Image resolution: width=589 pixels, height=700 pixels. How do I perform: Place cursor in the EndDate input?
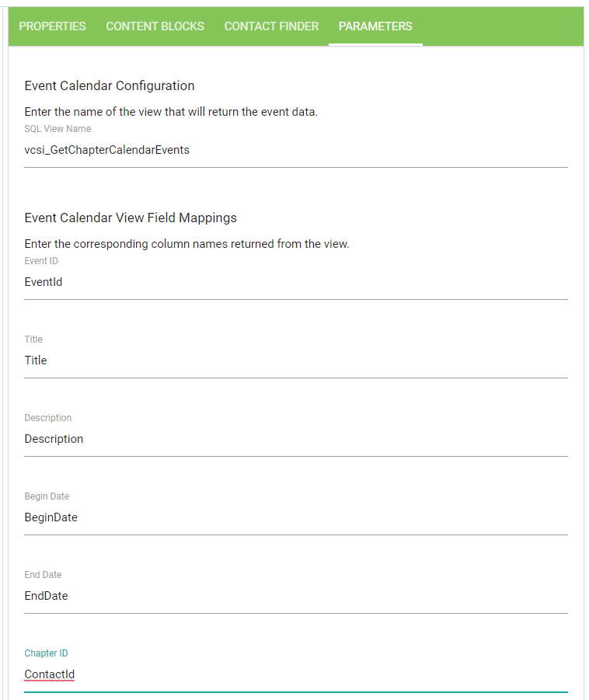pos(295,596)
